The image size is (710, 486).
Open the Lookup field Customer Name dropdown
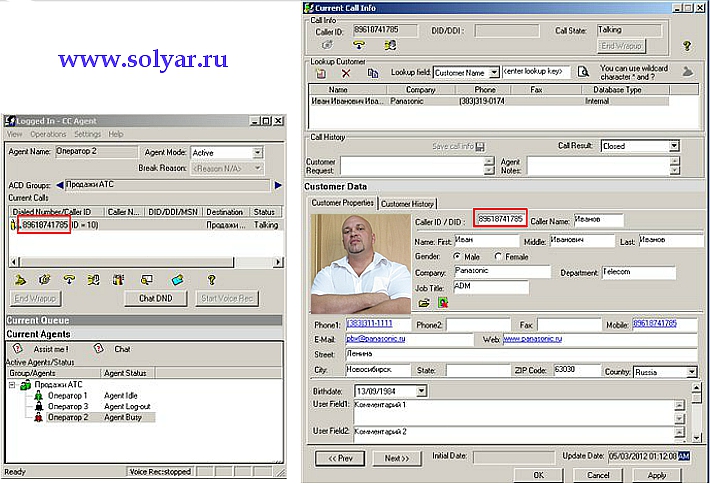coord(494,72)
